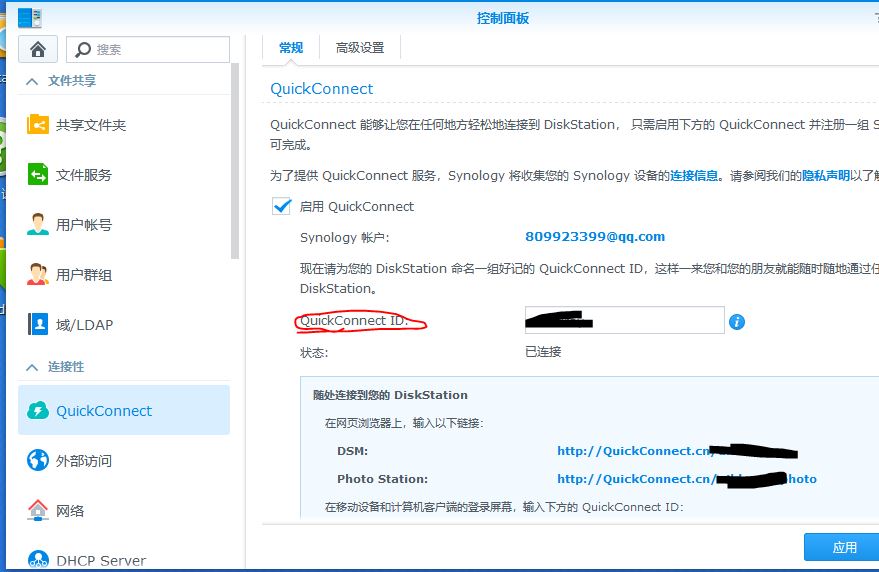Open the Photo Station QuickConnect.cn link
The width and height of the screenshot is (879, 572).
(687, 479)
